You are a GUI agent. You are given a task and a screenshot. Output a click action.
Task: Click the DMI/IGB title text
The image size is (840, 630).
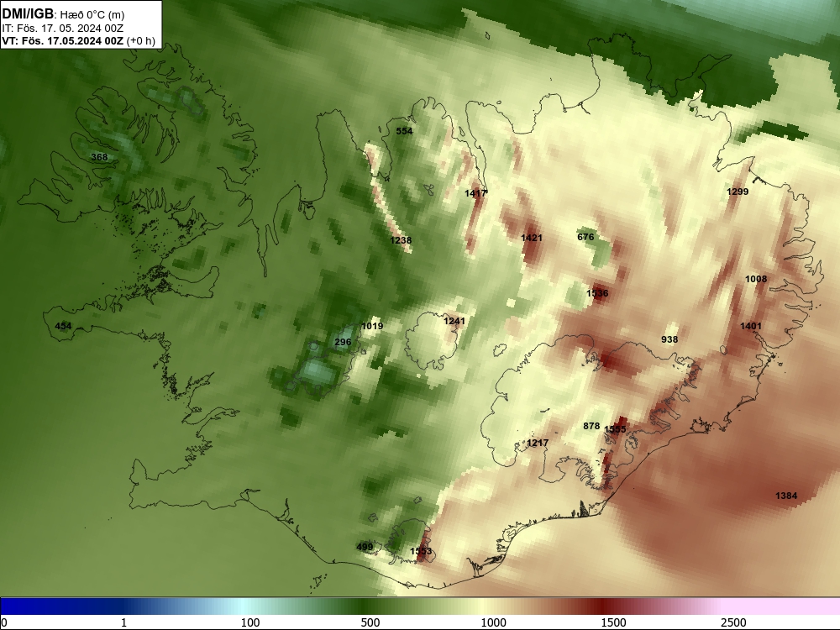(x=28, y=14)
